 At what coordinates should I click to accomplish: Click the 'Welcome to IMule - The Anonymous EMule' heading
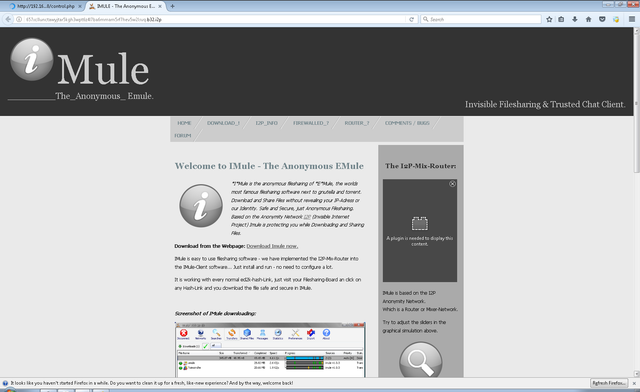coord(269,166)
